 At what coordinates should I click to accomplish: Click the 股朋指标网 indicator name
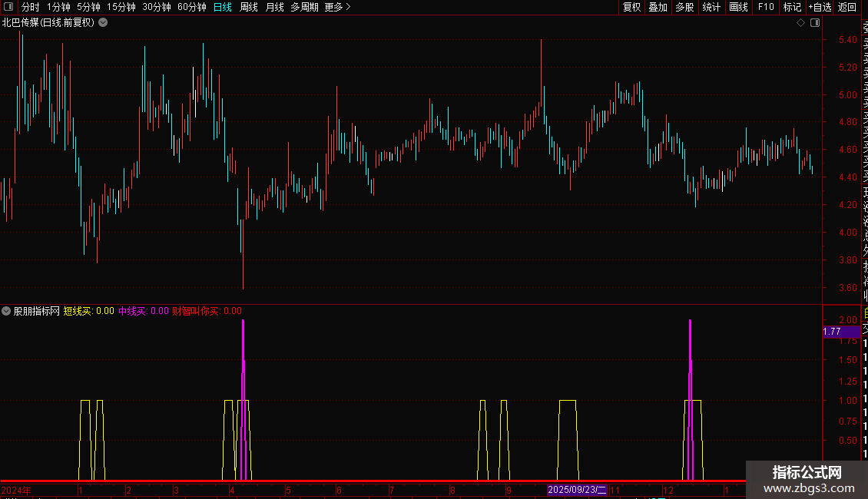point(37,311)
